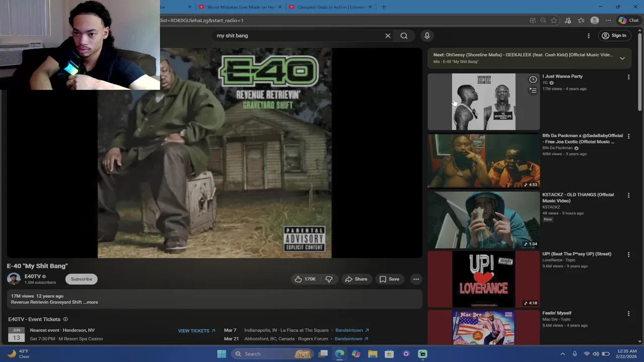Close the Cheapest Dads in Action tab
The height and width of the screenshot is (362, 644).
coord(370,7)
